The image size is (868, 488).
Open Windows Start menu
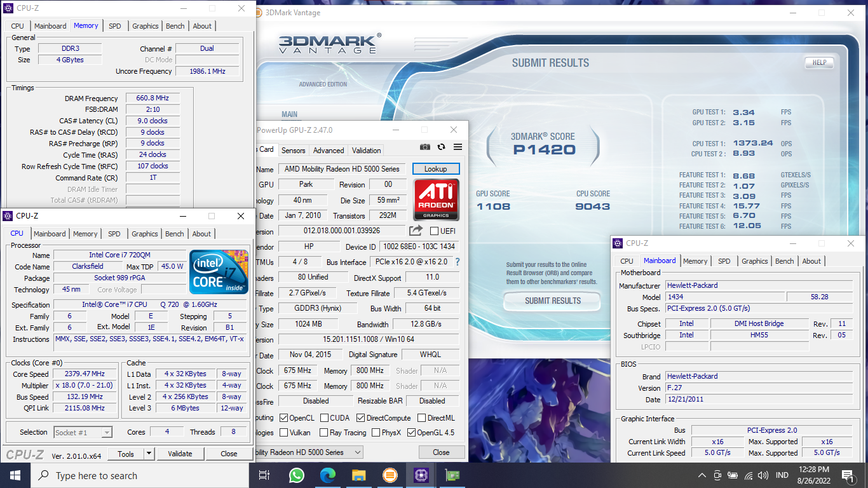(15, 475)
